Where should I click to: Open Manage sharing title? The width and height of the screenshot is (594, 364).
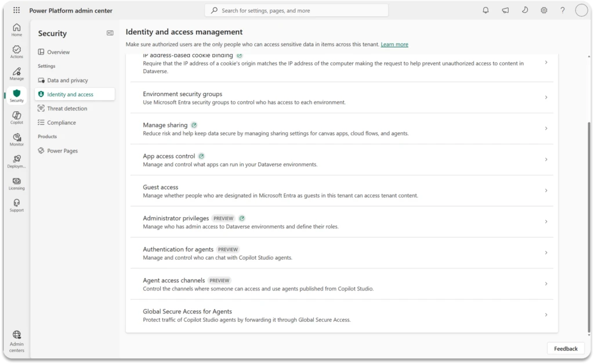click(165, 125)
